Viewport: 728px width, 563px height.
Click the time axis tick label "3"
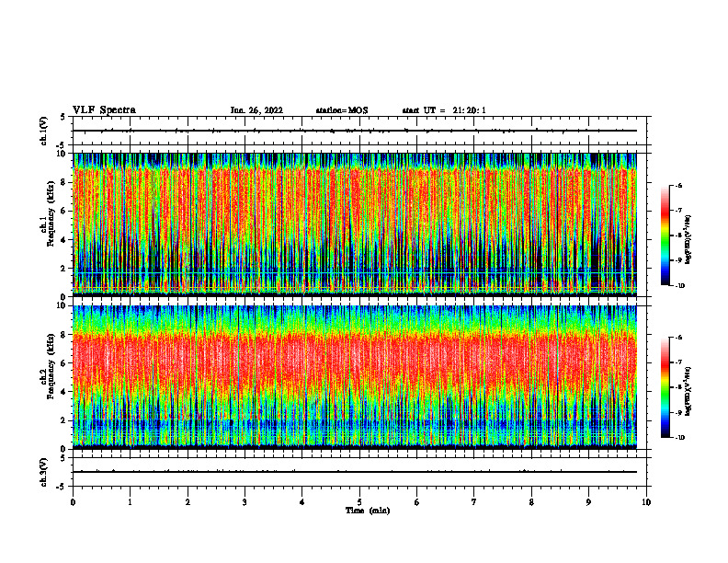pos(245,502)
